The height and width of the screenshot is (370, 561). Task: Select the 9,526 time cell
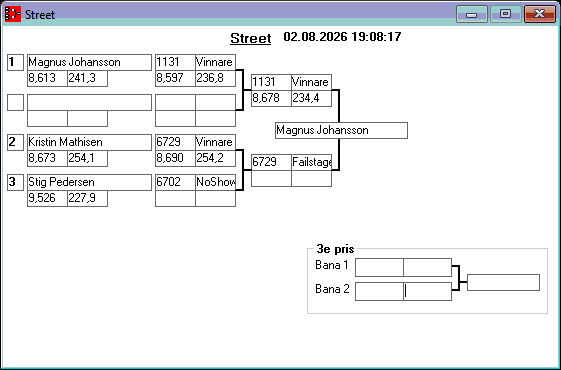47,198
